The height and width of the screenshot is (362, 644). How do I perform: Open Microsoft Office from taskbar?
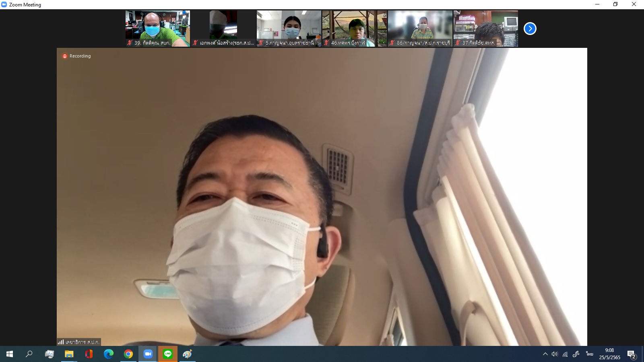point(89,354)
